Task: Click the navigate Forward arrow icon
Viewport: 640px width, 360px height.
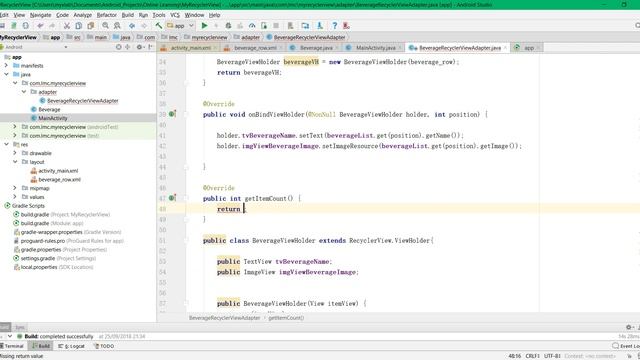Action: click(144, 26)
